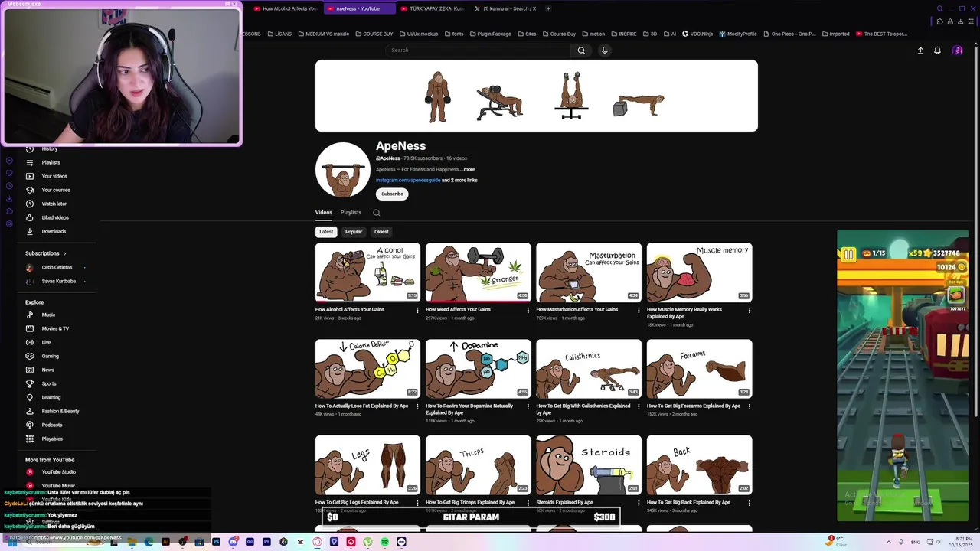Select the Oldest filter chip
980x551 pixels.
tap(381, 232)
